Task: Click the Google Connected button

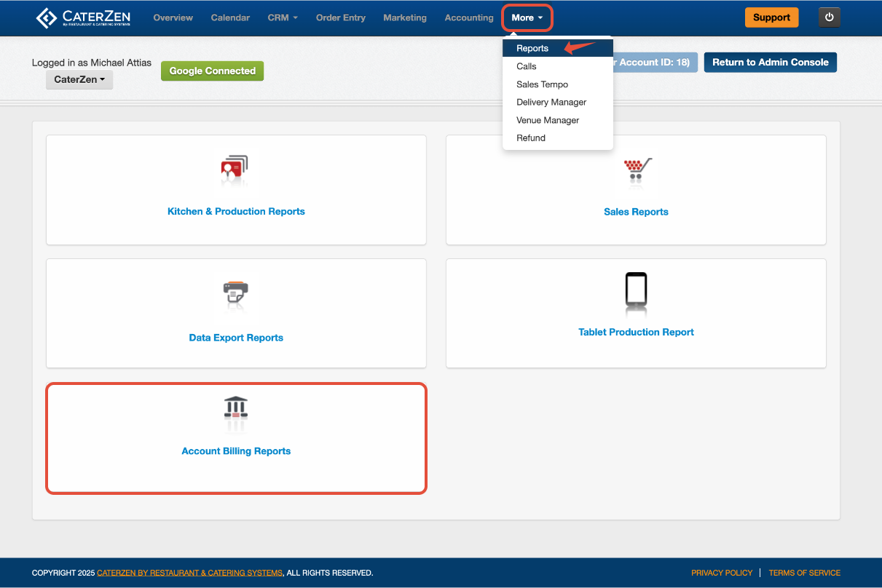Action: point(212,71)
